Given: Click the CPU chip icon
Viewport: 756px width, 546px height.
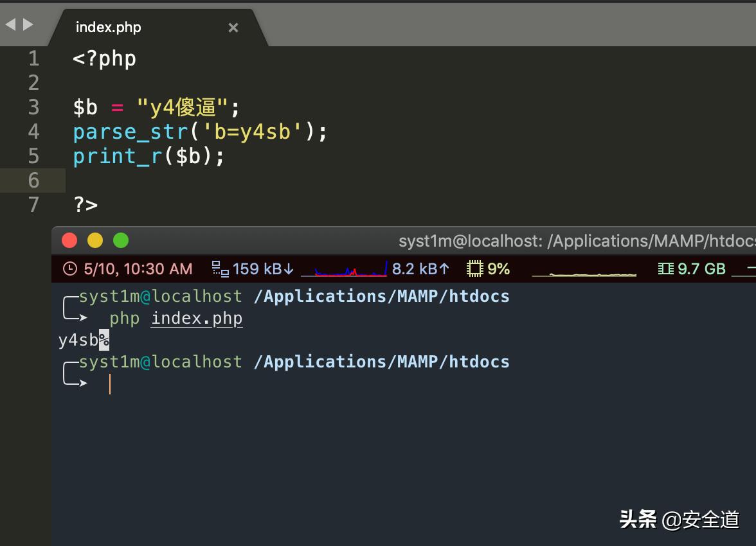Looking at the screenshot, I should click(x=475, y=269).
